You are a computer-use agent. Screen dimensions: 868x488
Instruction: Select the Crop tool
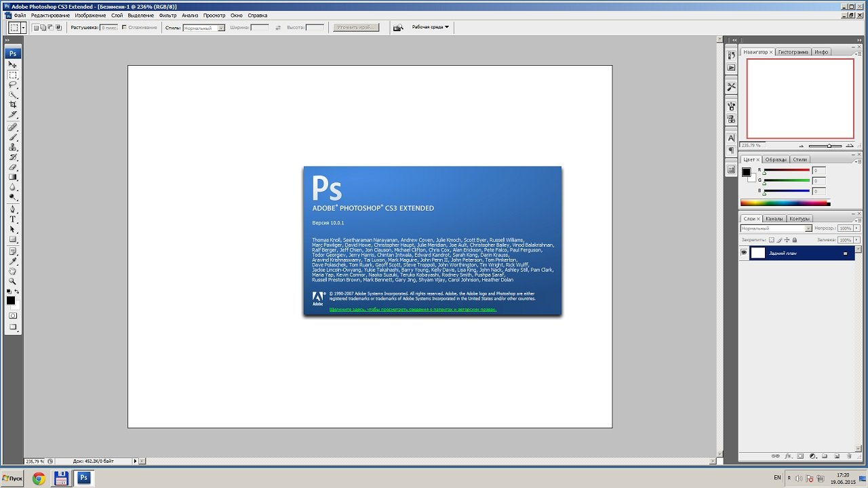13,105
